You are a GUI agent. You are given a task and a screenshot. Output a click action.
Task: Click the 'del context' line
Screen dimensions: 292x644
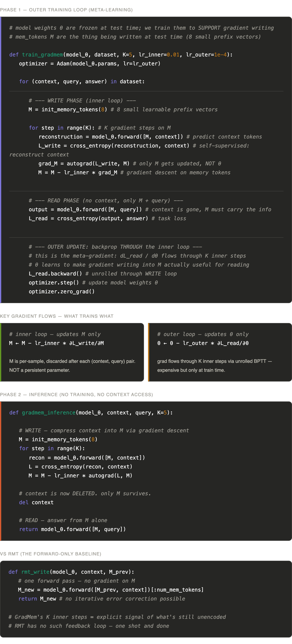click(x=36, y=502)
